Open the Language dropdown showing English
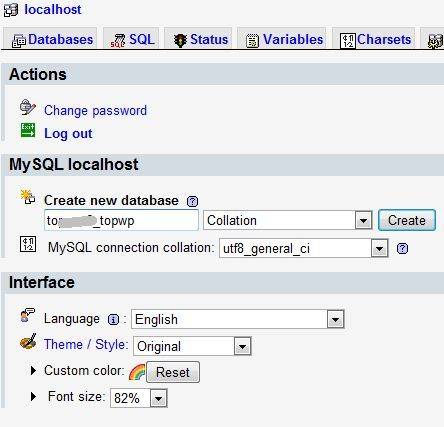 click(238, 319)
